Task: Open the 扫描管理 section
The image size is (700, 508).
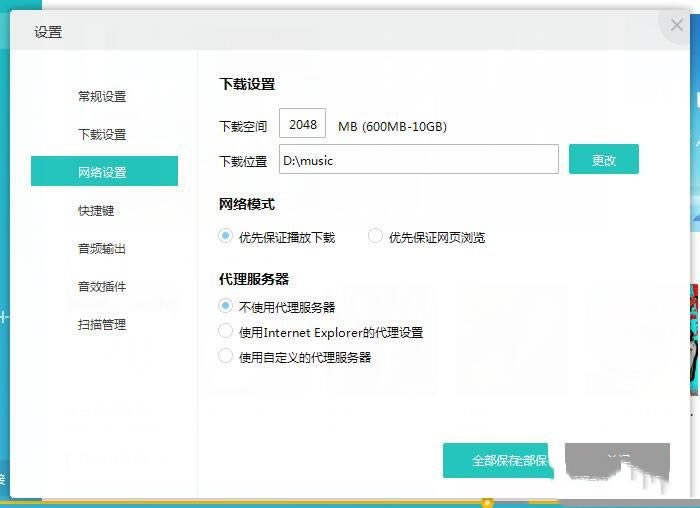Action: (x=102, y=325)
